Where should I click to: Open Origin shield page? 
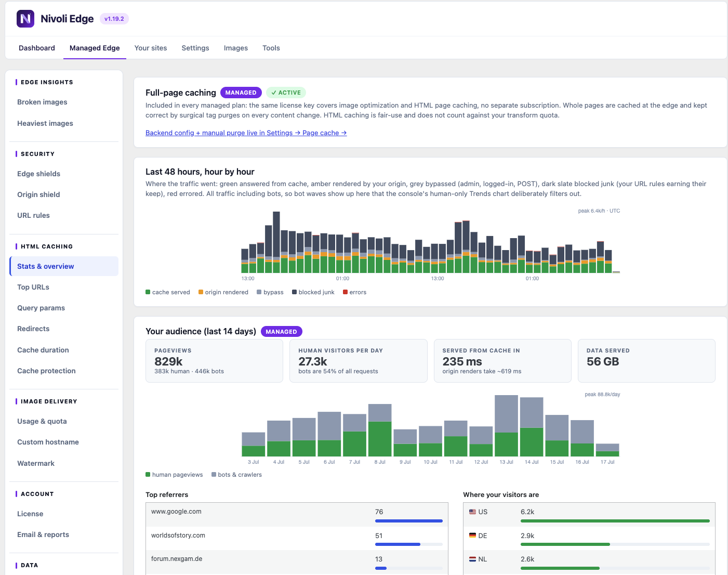64,194
